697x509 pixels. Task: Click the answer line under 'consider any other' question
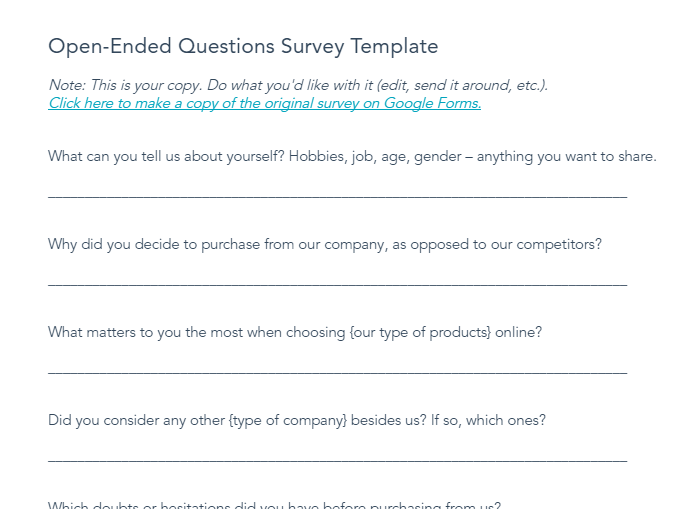[337, 460]
